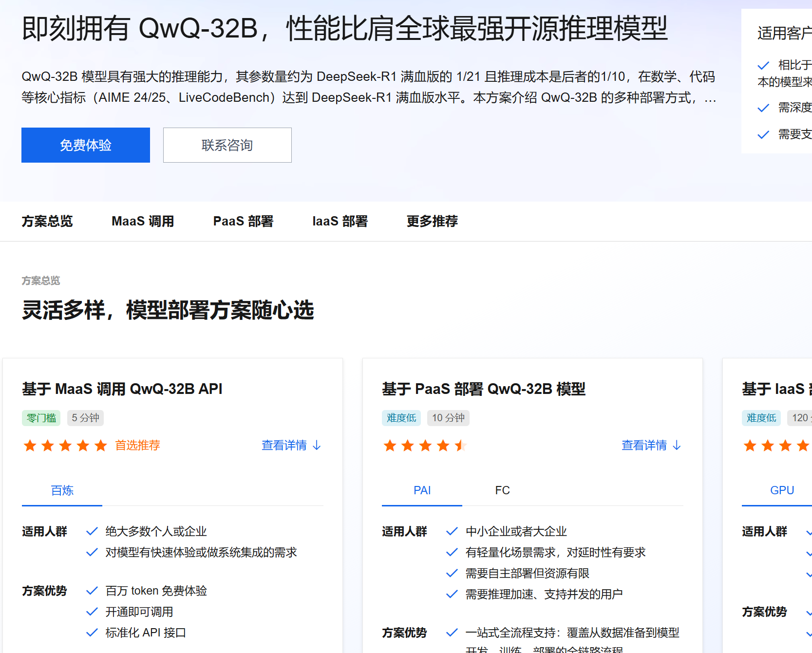812x653 pixels.
Task: Open 查看详情 link in the MaaS card
Action: [291, 445]
